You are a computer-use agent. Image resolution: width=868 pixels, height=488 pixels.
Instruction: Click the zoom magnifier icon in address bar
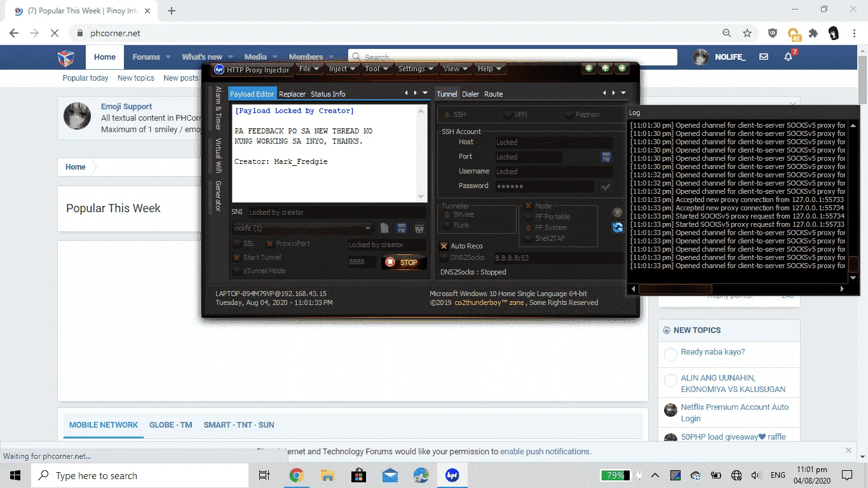[727, 33]
